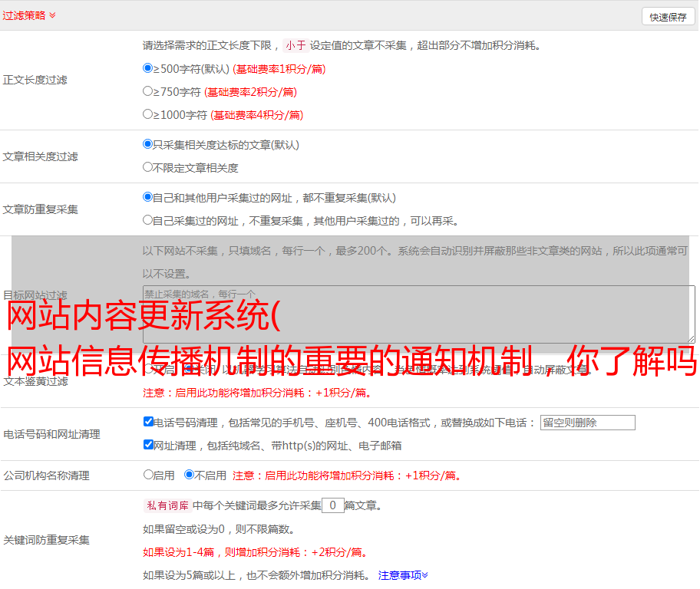Click the 禁止采集的域名 text area

pos(418,314)
